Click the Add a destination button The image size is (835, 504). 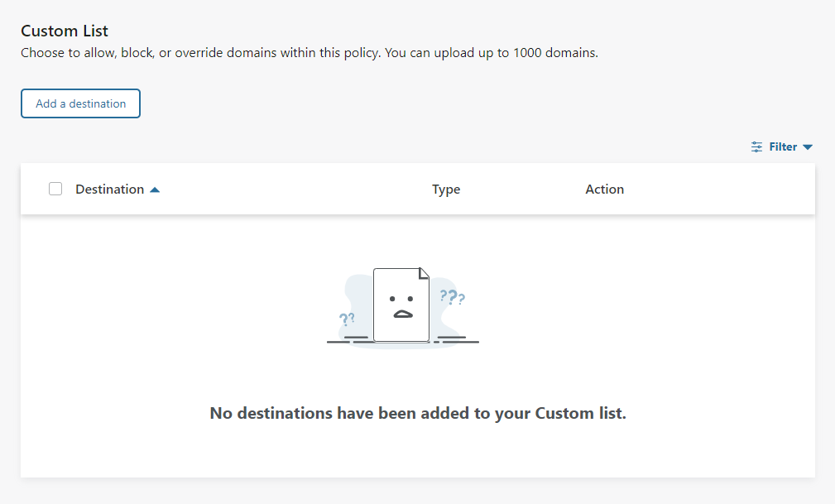pos(80,103)
